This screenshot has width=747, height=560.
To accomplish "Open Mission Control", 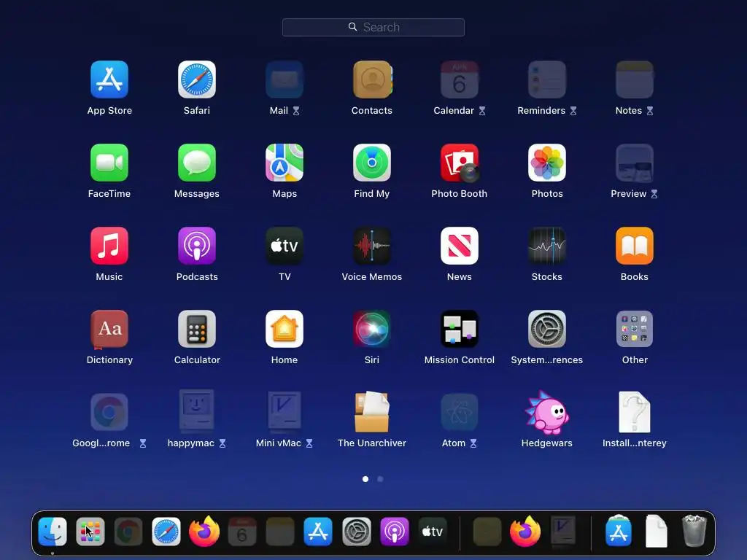I will pyautogui.click(x=460, y=329).
